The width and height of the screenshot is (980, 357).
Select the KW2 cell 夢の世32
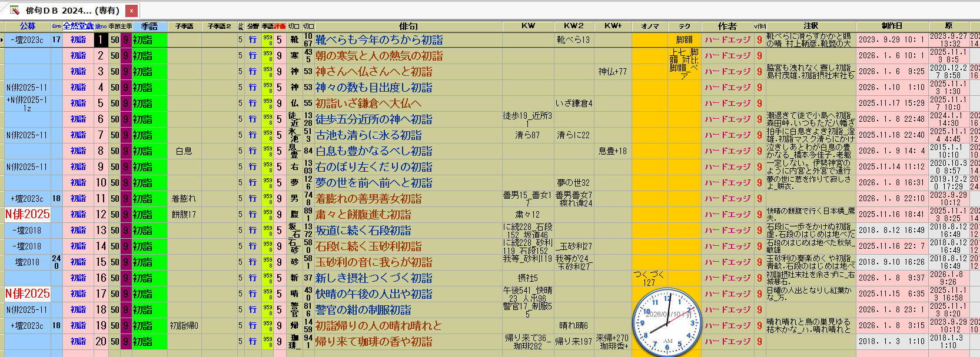573,183
